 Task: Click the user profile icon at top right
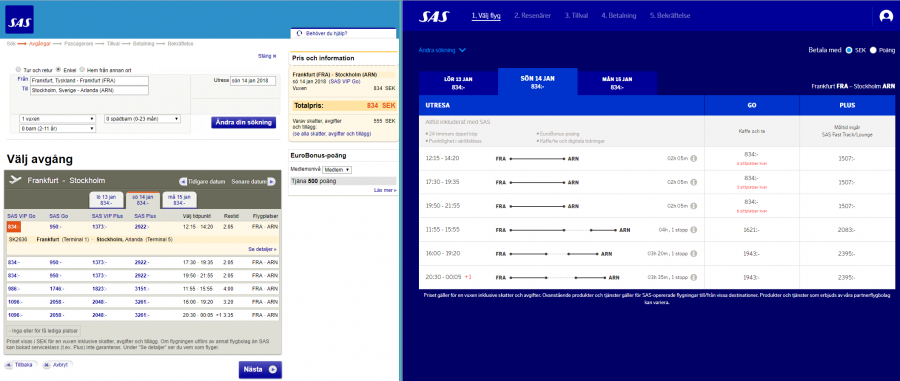pyautogui.click(x=886, y=16)
